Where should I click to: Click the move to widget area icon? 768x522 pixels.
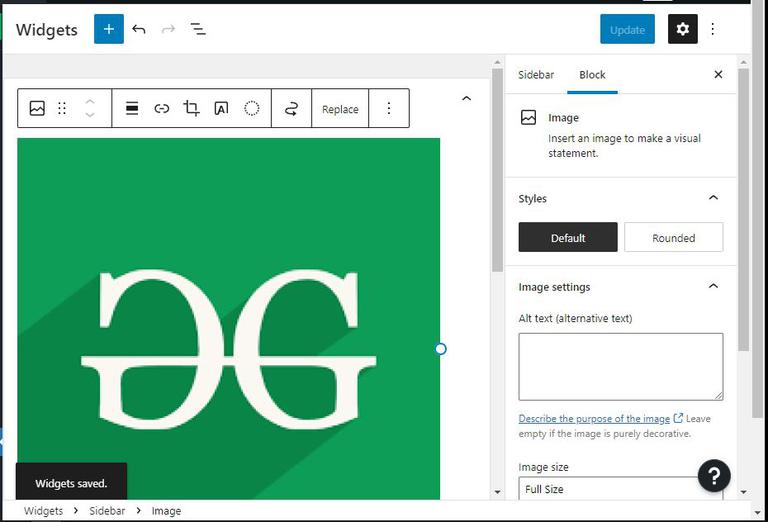point(291,108)
